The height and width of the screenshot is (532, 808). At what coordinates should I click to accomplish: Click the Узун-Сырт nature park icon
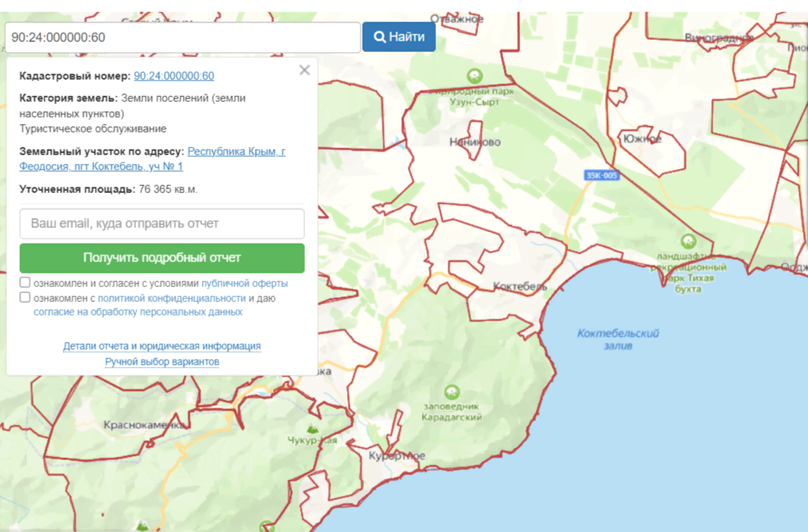click(x=474, y=76)
